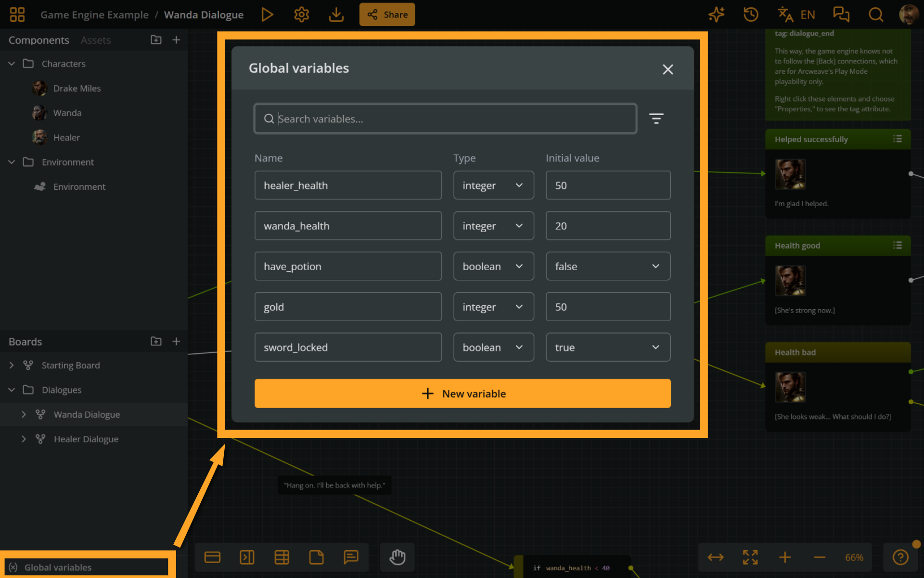The width and height of the screenshot is (924, 578).
Task: Open type dropdown for gold
Action: (x=493, y=307)
